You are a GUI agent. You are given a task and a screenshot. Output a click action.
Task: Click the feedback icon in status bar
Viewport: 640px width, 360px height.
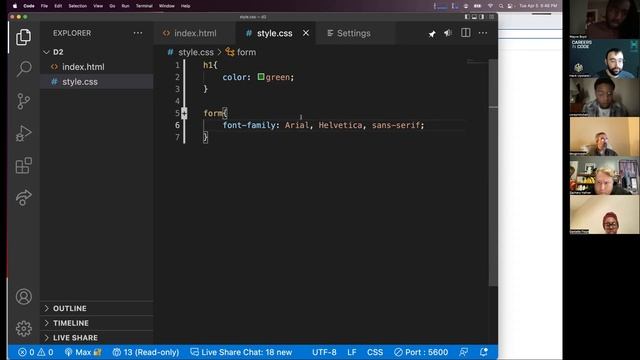click(464, 352)
